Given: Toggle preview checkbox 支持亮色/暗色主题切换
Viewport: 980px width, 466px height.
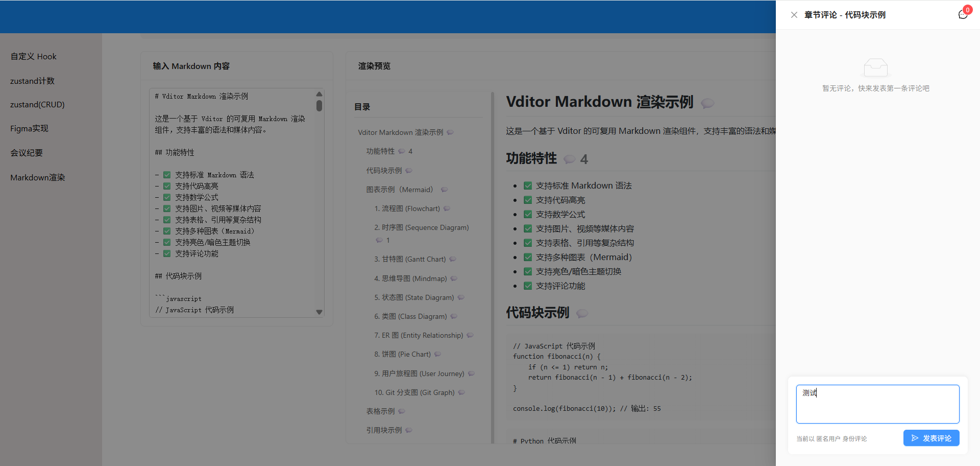Looking at the screenshot, I should point(528,272).
